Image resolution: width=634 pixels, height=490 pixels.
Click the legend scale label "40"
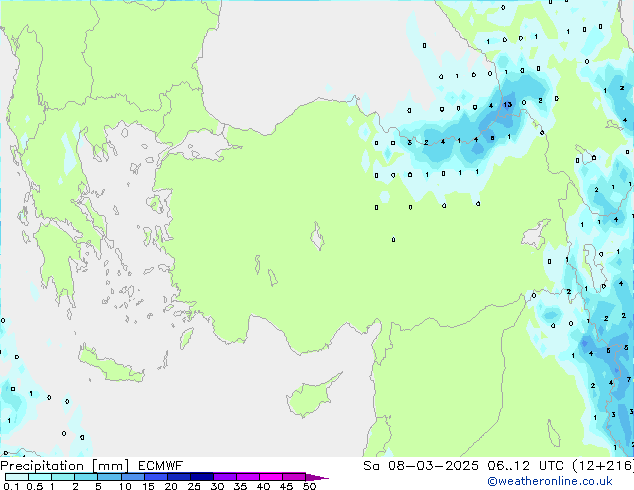(263, 486)
